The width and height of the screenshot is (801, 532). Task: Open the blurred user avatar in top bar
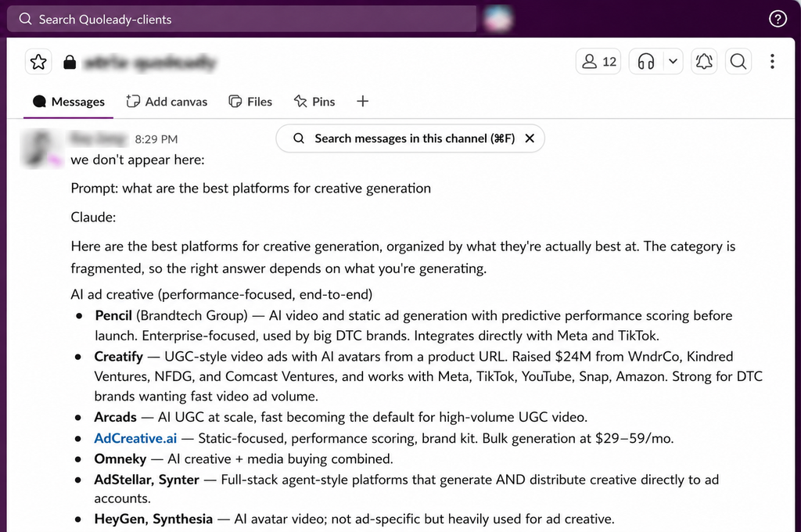point(497,19)
